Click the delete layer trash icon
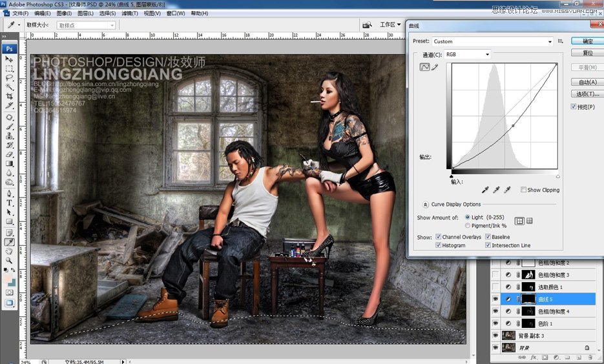604x364 pixels. point(590,357)
